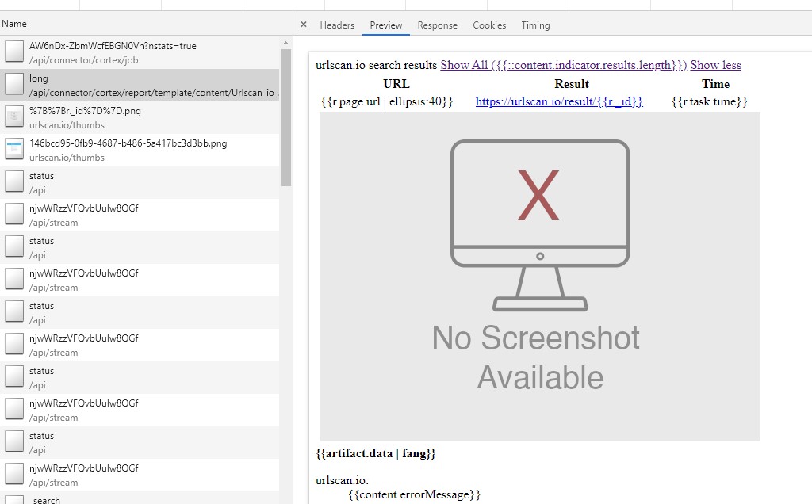Image resolution: width=812 pixels, height=504 pixels.
Task: Close the request details panel
Action: [x=304, y=25]
